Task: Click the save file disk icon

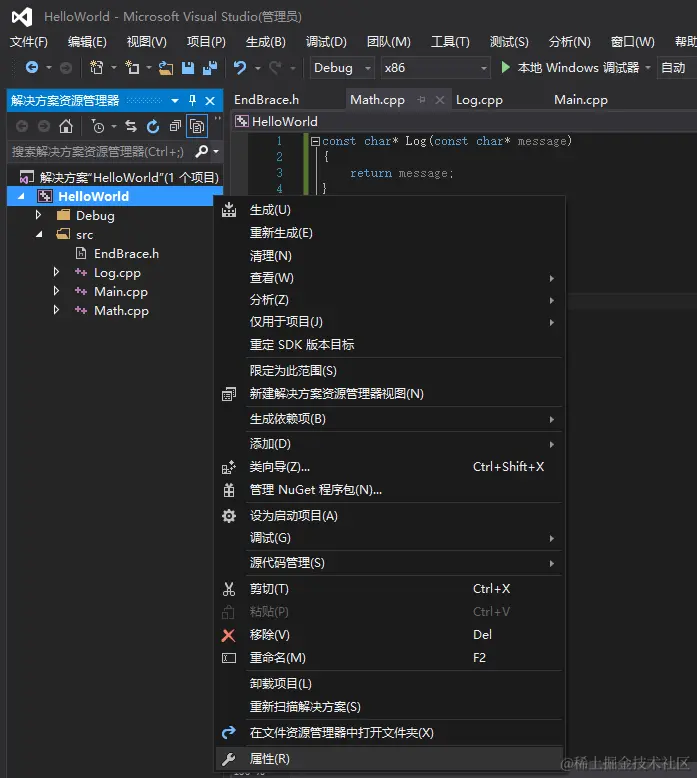Action: (188, 67)
